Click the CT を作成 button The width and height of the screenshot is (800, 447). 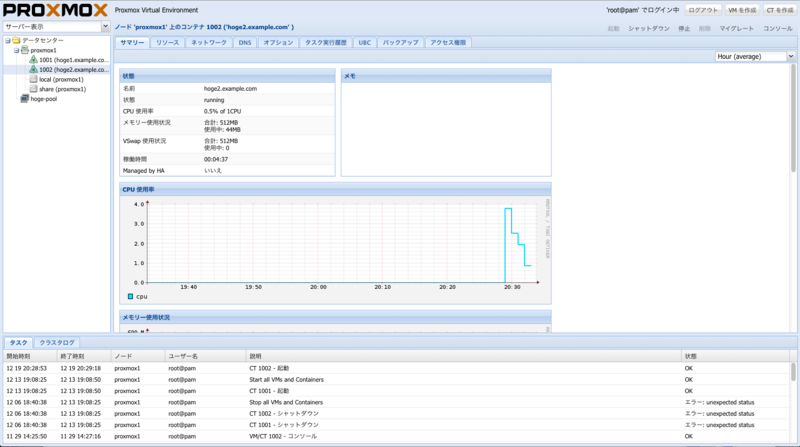tap(780, 10)
